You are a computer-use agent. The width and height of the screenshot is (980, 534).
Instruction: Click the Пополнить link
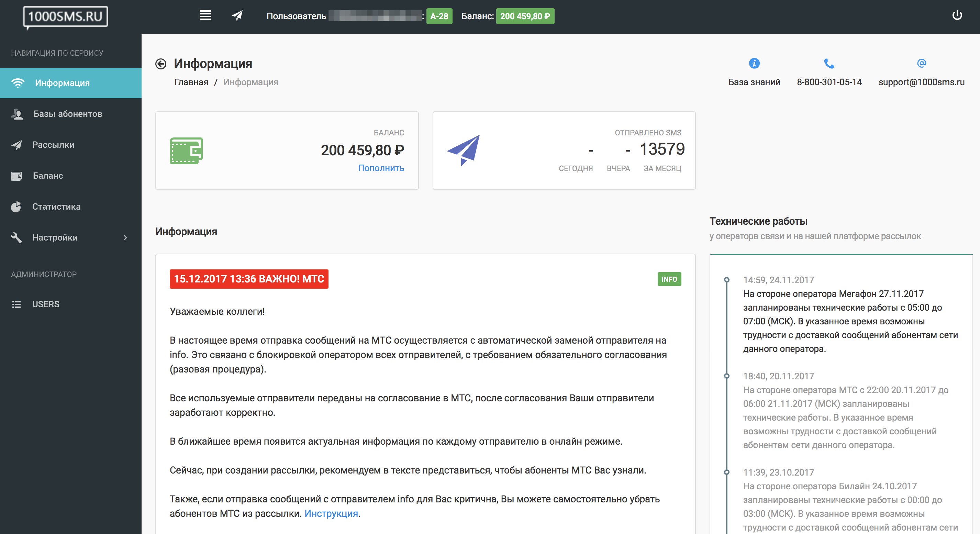[x=381, y=168]
